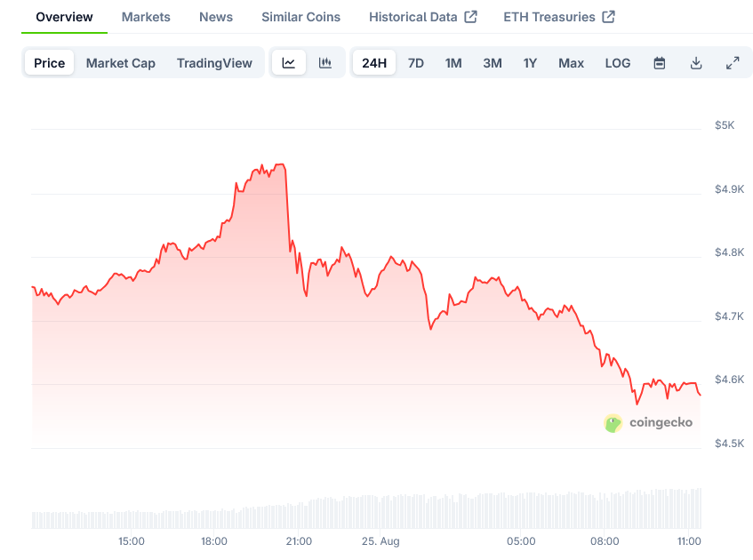Select the Price chart mode
This screenshot has width=753, height=560.
(x=50, y=63)
